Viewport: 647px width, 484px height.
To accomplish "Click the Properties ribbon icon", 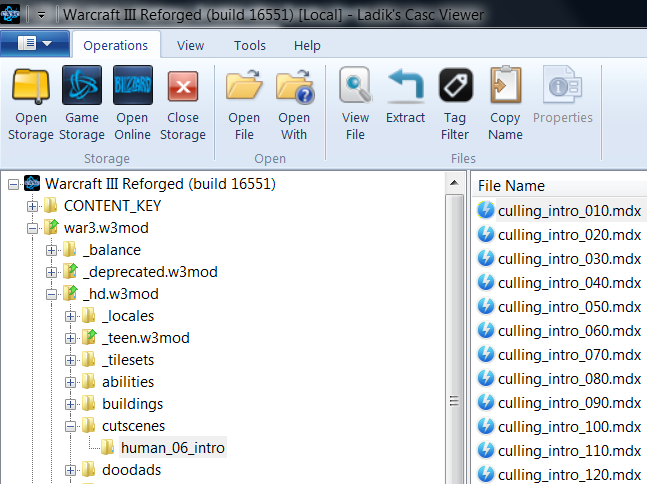I will [562, 85].
